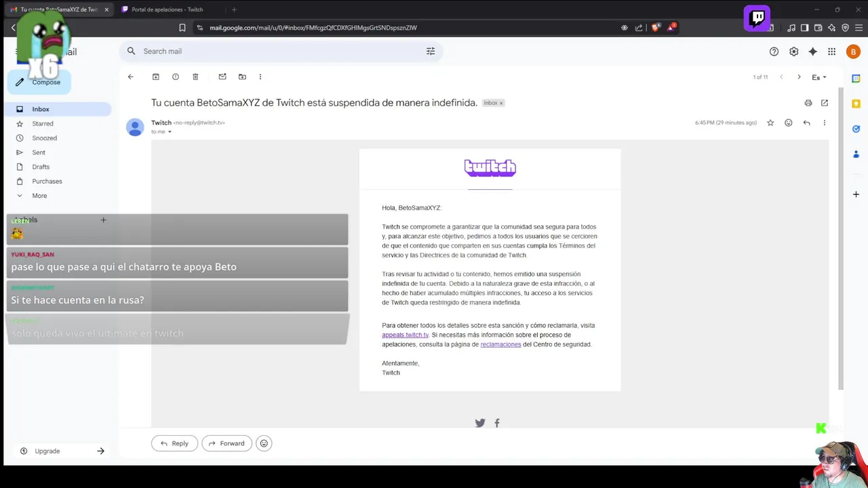The height and width of the screenshot is (488, 868).
Task: Print this email conversation
Action: click(808, 103)
